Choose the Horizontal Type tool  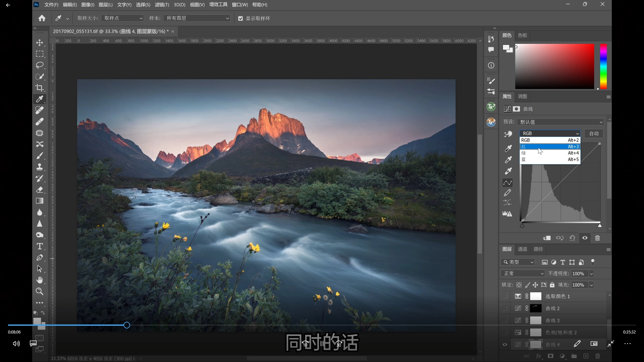tap(40, 246)
